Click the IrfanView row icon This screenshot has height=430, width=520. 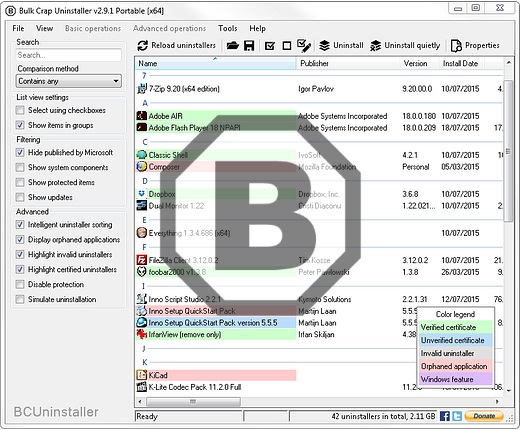(x=142, y=334)
